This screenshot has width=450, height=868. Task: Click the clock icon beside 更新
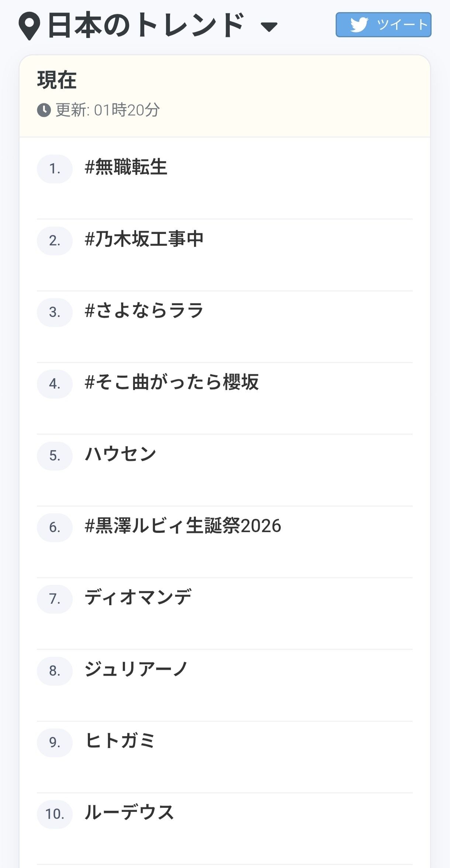[44, 110]
